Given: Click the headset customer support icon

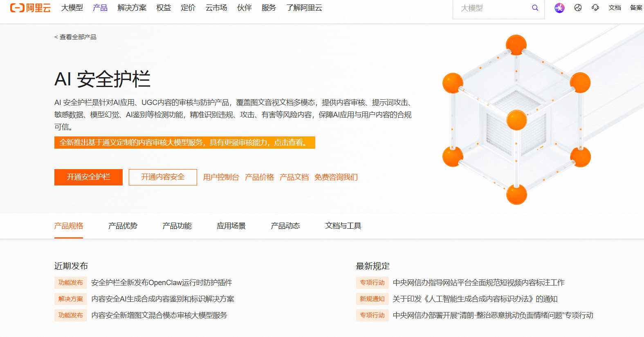Looking at the screenshot, I should click(x=595, y=8).
